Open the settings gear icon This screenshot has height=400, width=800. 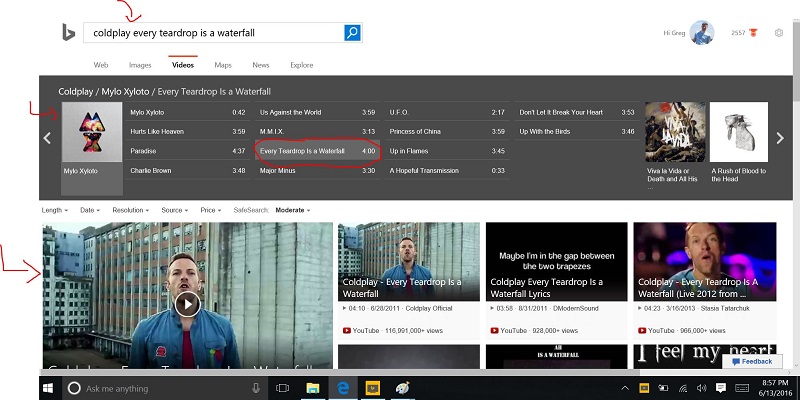[x=779, y=33]
